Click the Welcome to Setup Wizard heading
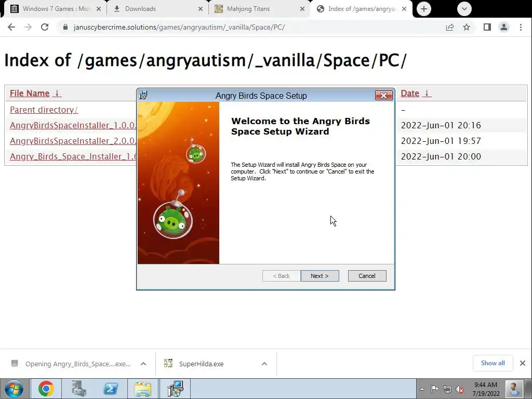Screen dimensions: 532x399 [x=300, y=126]
